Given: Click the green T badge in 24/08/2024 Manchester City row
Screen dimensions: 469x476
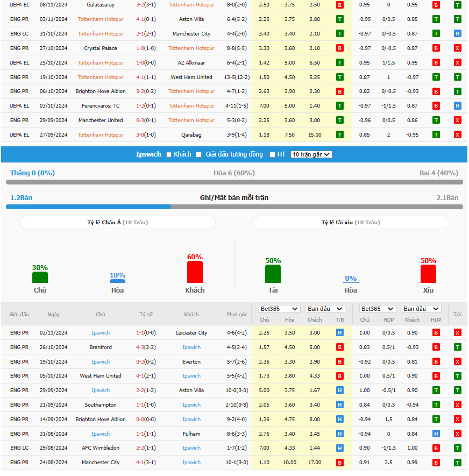Looking at the screenshot, I should 457,463.
